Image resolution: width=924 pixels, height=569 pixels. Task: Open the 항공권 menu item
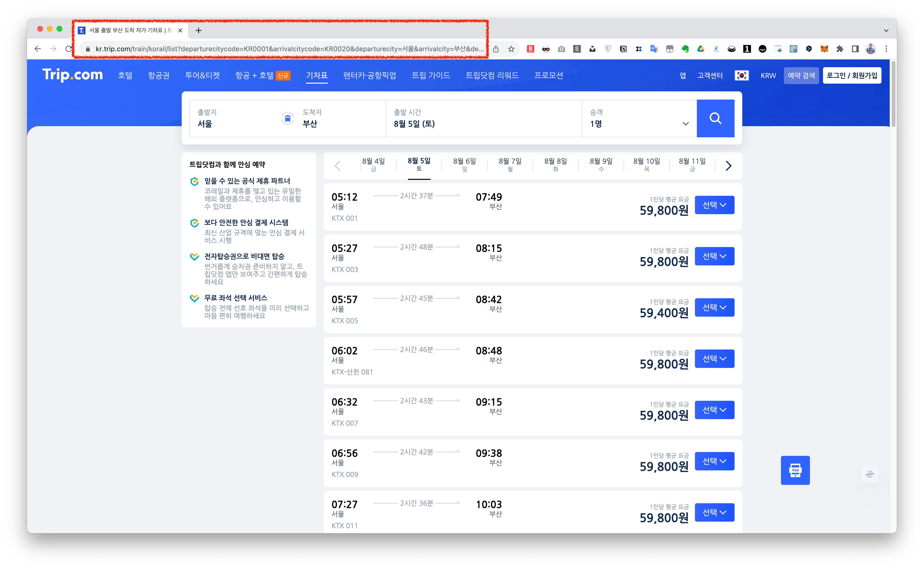click(x=158, y=75)
